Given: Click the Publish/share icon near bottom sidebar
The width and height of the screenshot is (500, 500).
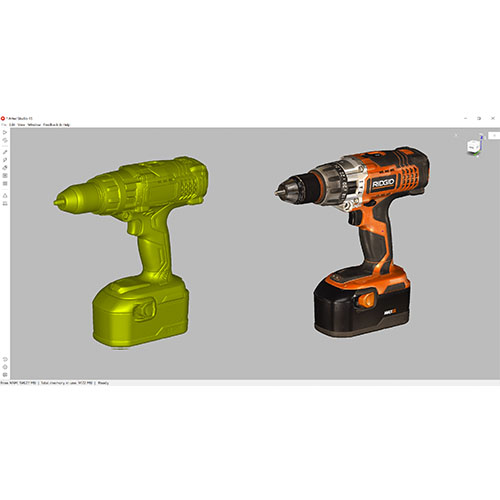Looking at the screenshot, I should pos(5,359).
